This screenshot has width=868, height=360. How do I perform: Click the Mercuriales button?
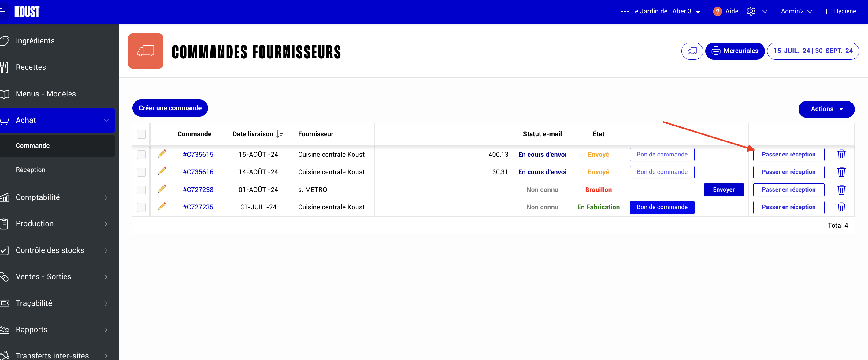click(x=735, y=51)
